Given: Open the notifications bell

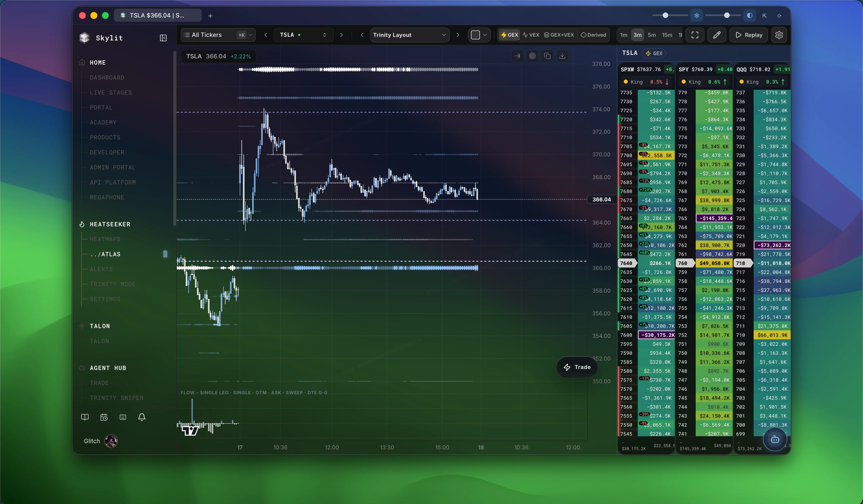Looking at the screenshot, I should (x=142, y=417).
